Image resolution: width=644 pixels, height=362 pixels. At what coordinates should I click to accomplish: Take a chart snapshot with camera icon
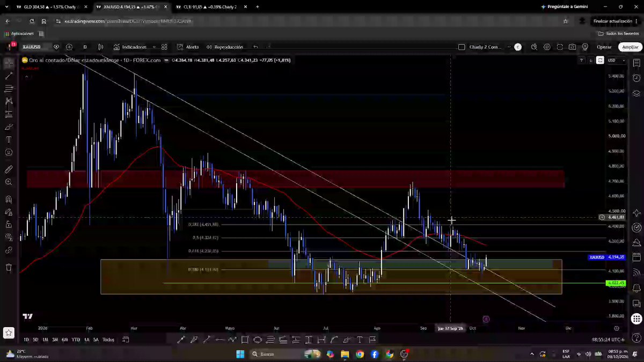click(x=573, y=47)
